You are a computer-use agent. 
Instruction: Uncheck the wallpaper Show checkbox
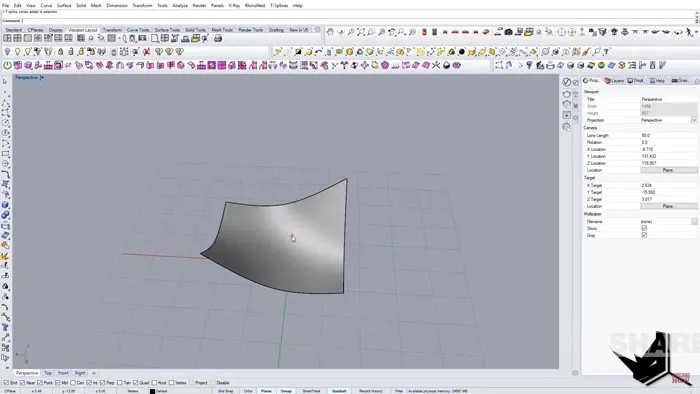[x=644, y=228]
